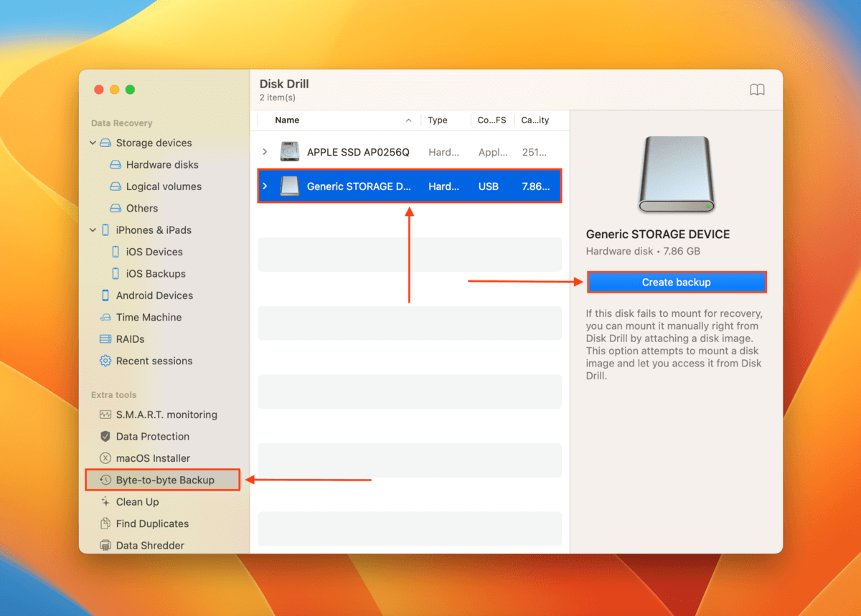The image size is (861, 616).
Task: Click the APPLE SSD AP0256Q disk icon
Action: 290,152
